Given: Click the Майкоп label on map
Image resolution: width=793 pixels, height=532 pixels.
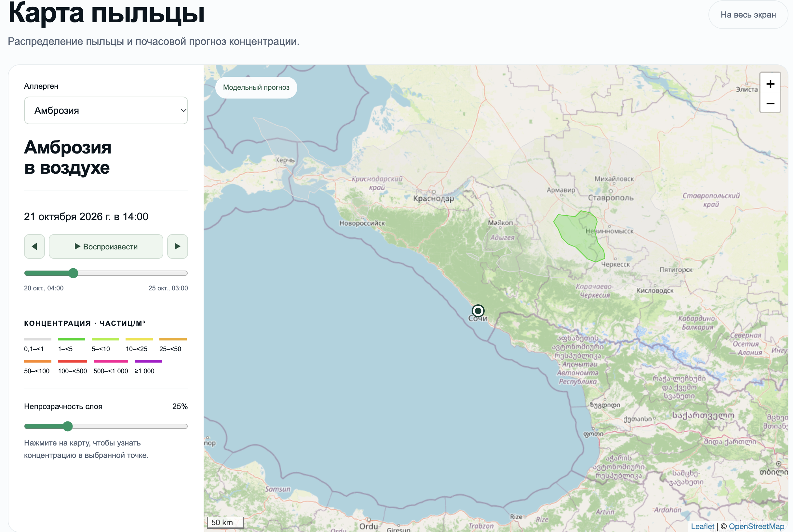Looking at the screenshot, I should point(500,223).
